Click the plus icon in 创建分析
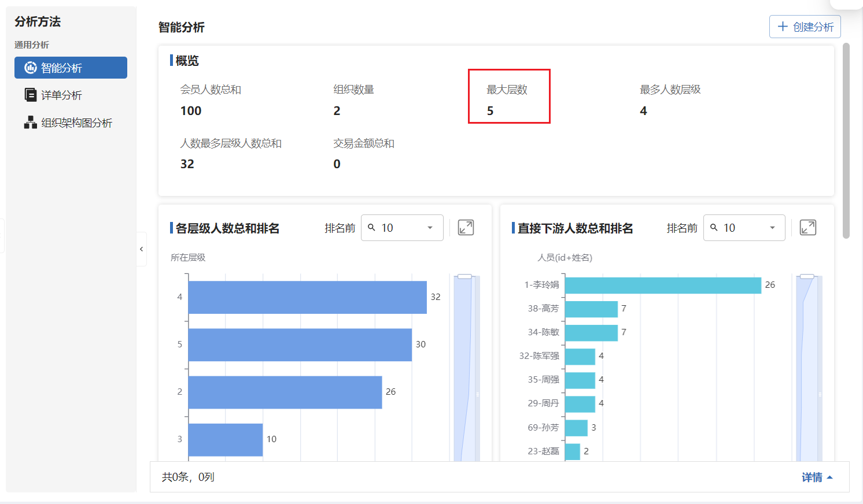This screenshot has width=863, height=504. tap(783, 27)
